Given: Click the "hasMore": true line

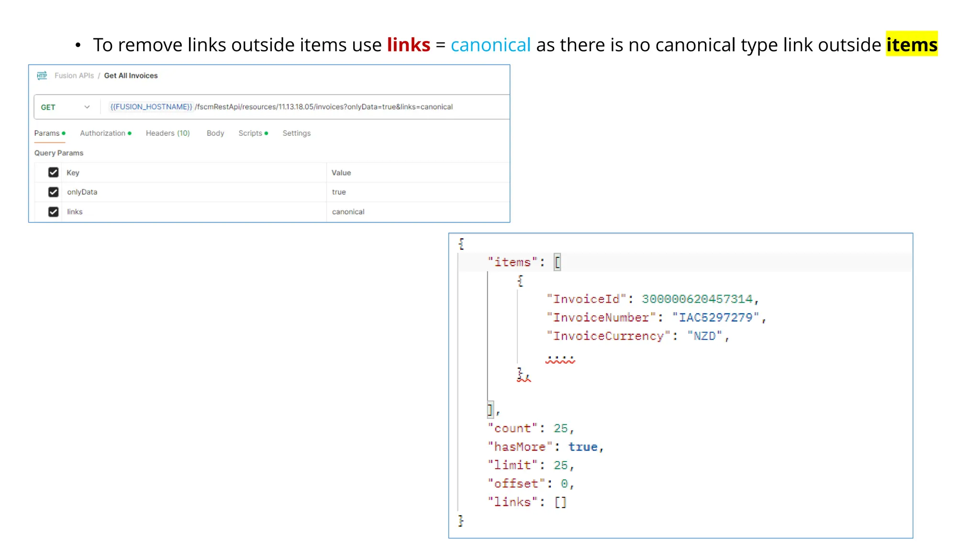Looking at the screenshot, I should 546,447.
